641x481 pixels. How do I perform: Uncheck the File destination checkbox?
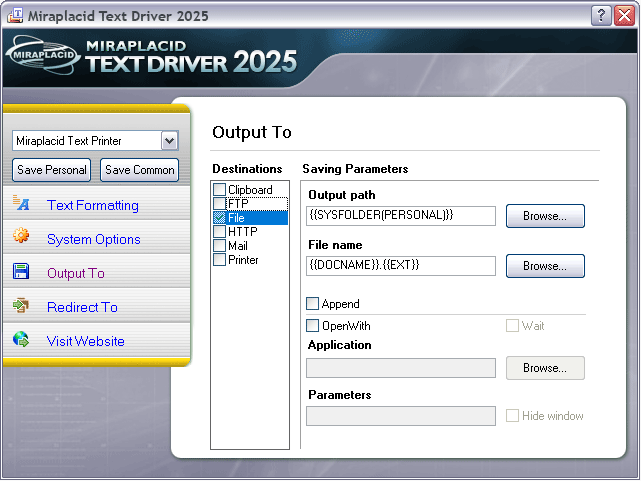click(x=220, y=217)
